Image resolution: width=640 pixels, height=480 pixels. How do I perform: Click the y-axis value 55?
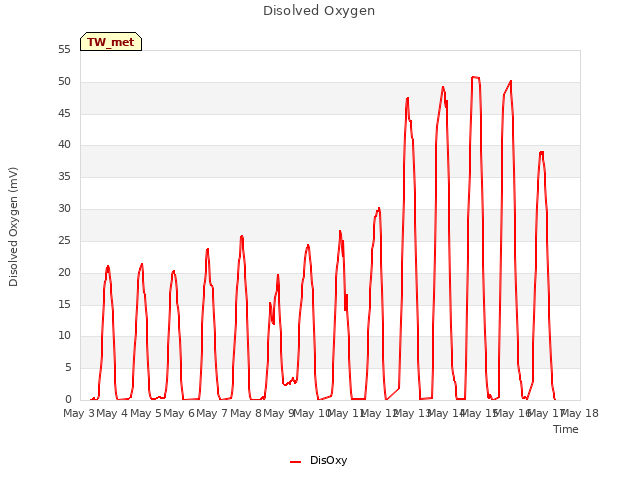pos(64,50)
